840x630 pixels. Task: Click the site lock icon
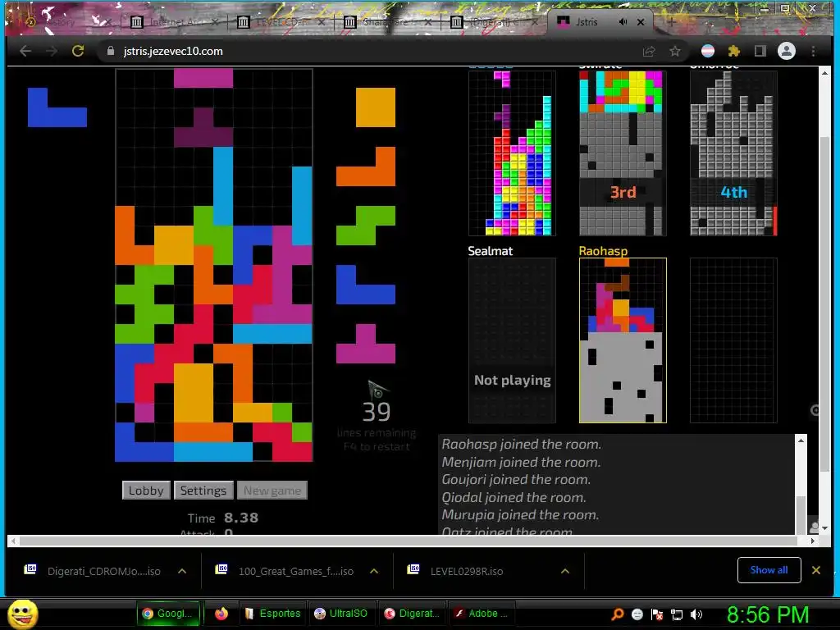click(111, 51)
